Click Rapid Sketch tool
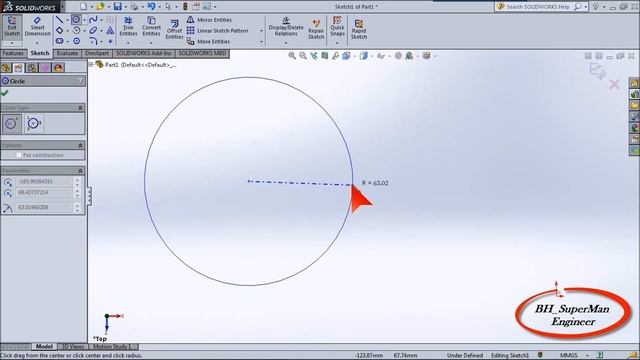This screenshot has width=640, height=360. (359, 29)
